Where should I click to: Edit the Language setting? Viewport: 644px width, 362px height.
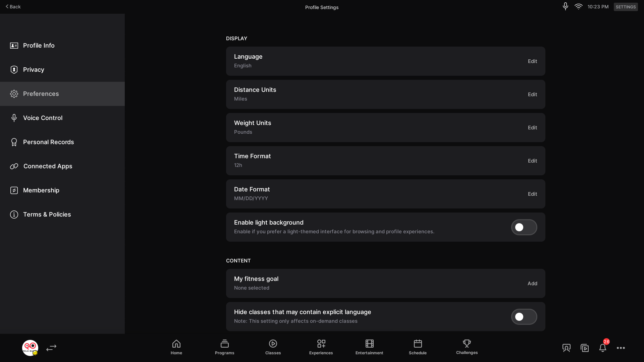click(x=532, y=61)
